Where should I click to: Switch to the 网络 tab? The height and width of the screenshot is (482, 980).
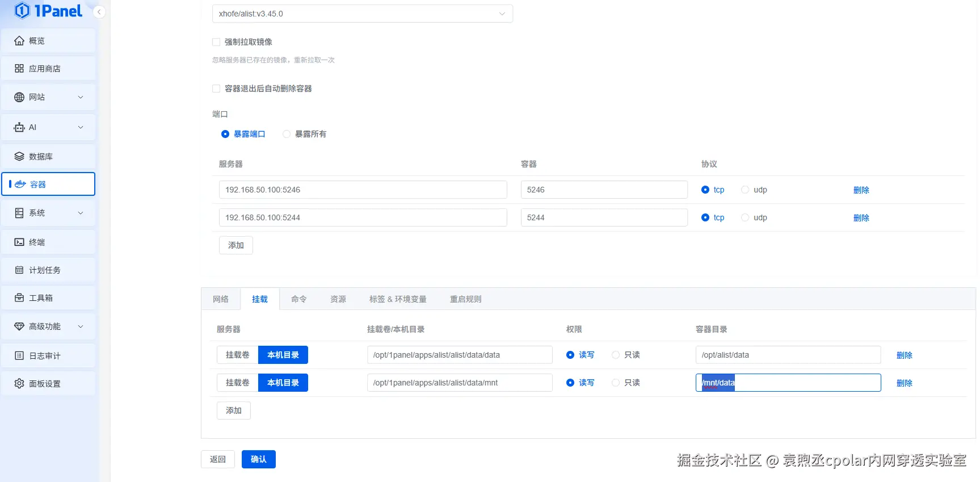click(221, 299)
